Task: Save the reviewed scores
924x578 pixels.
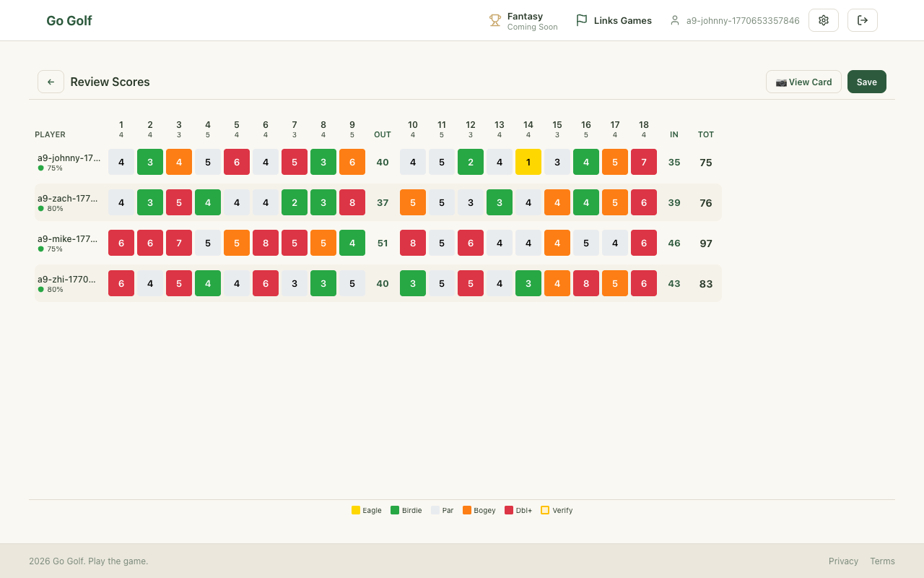Action: pyautogui.click(x=866, y=82)
